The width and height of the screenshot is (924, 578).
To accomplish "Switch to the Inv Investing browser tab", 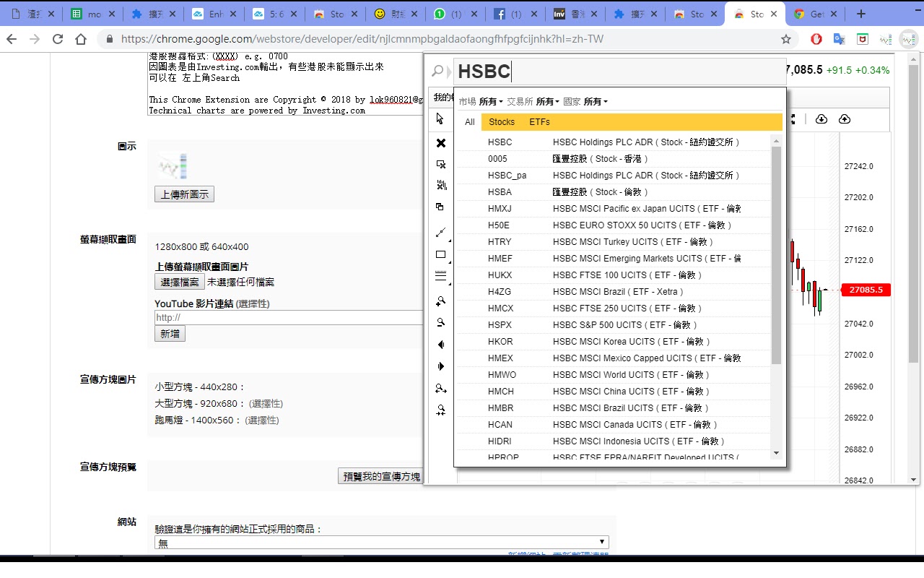I will [577, 14].
